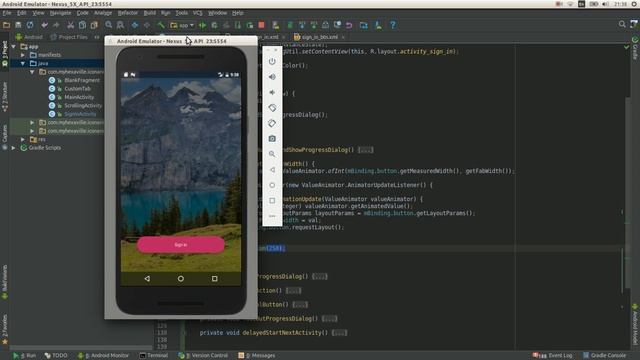
Task: Tap Home in the phone navigation bar
Action: tap(181, 278)
